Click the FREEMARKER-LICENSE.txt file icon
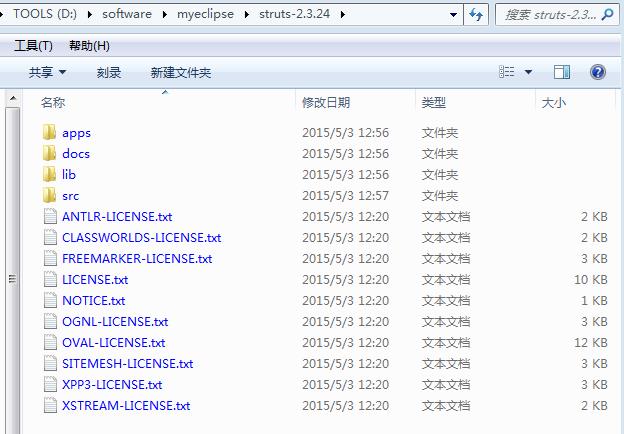 [x=50, y=259]
